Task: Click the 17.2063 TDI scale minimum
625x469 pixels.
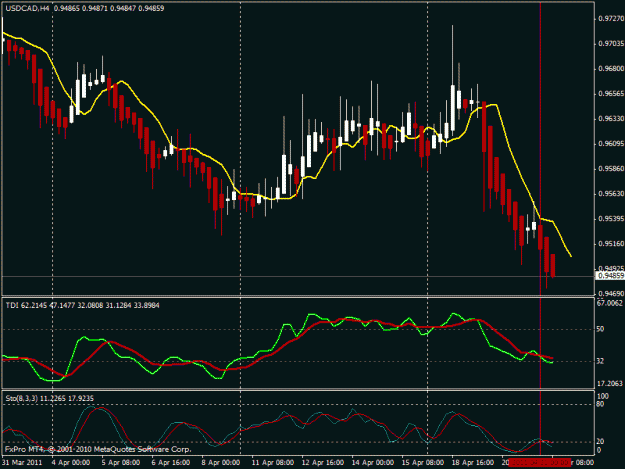Action: click(x=609, y=383)
